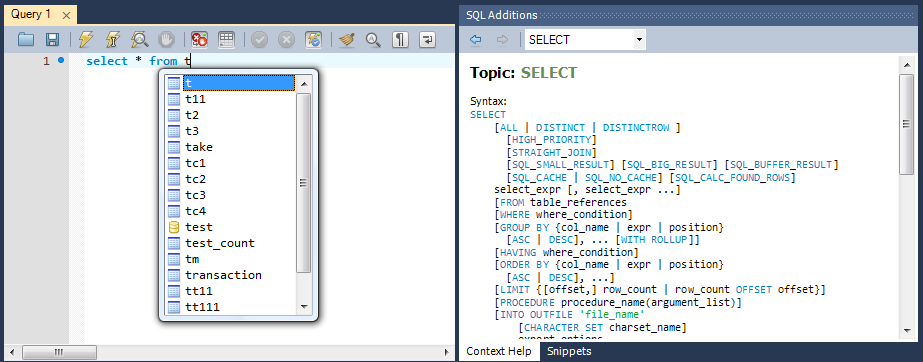Viewport: 923px width, 362px height.
Task: Toggle the auto-commit mode icon
Action: pyautogui.click(x=313, y=39)
